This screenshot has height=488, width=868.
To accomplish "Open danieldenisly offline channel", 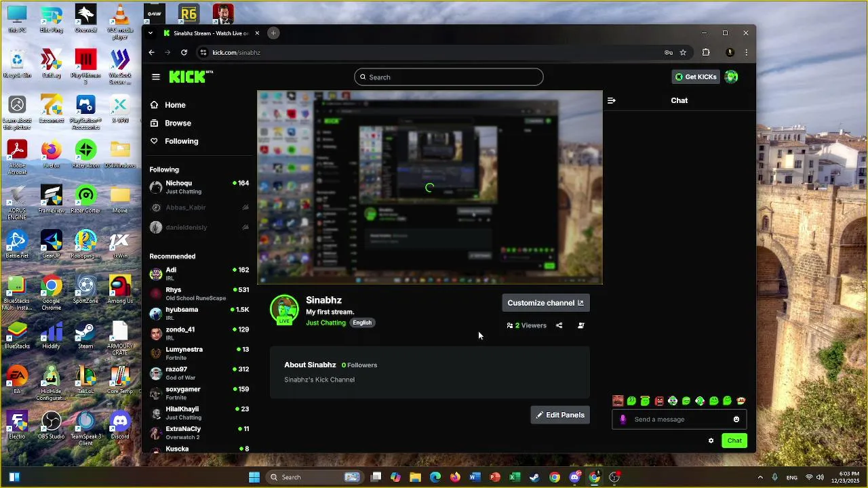I will (x=199, y=227).
